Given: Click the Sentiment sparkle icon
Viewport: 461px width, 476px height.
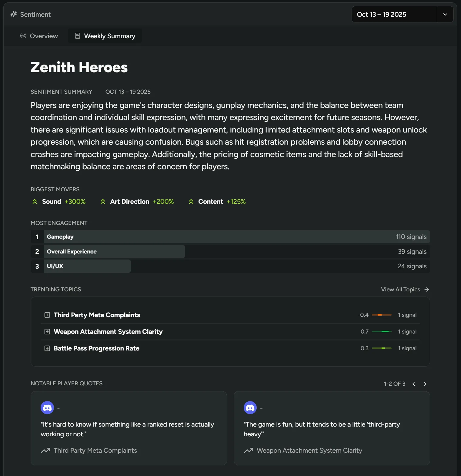Looking at the screenshot, I should click(x=14, y=14).
